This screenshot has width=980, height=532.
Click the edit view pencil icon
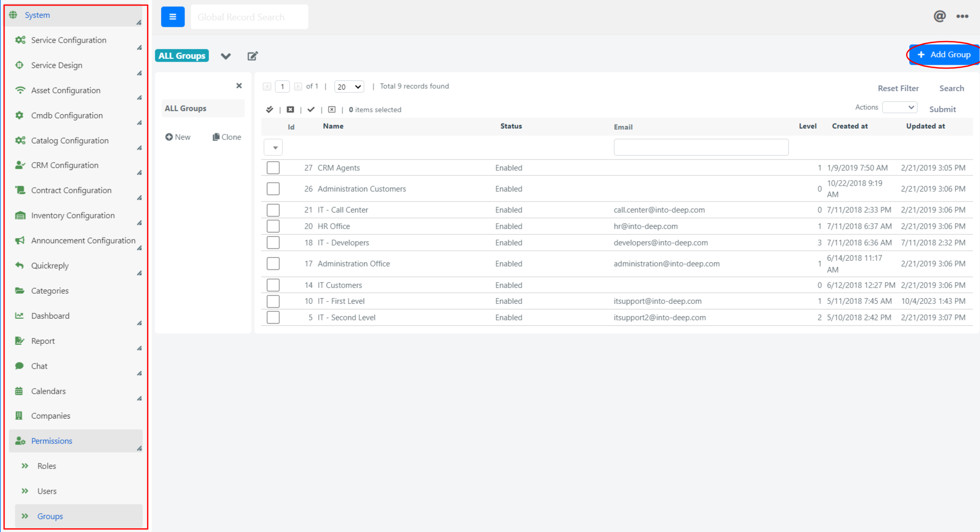(x=252, y=56)
